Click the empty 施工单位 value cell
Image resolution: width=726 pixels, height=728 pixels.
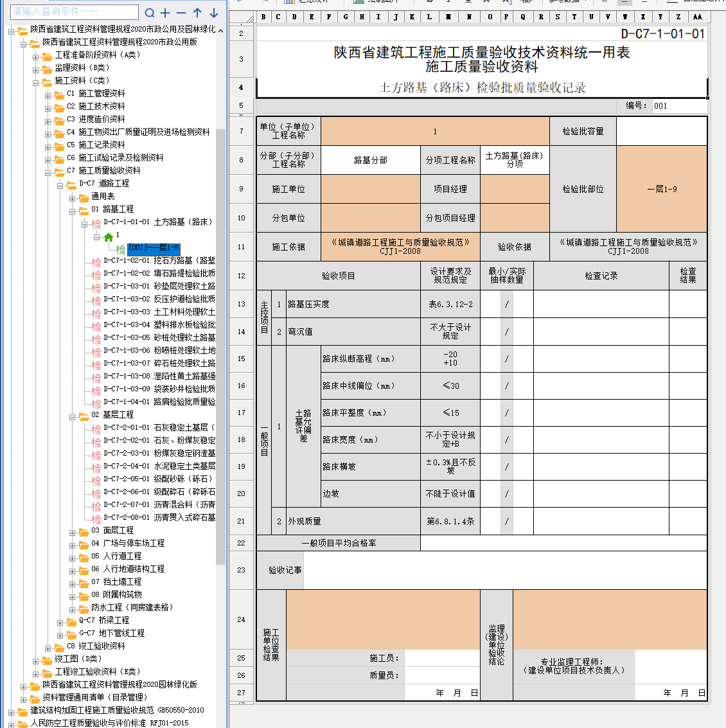pyautogui.click(x=371, y=189)
